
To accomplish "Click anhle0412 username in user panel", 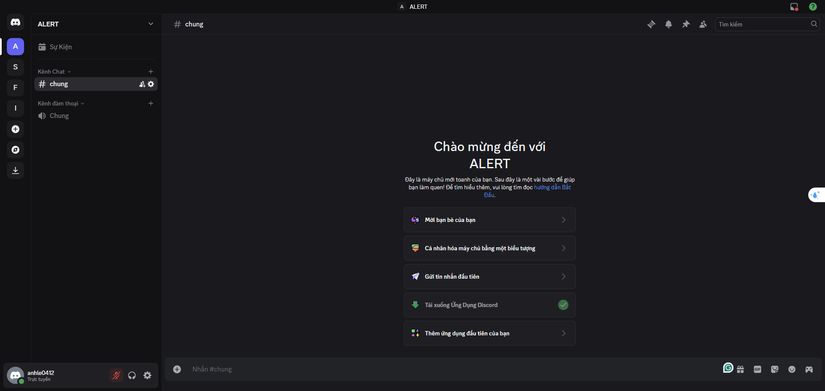I will pyautogui.click(x=41, y=373).
